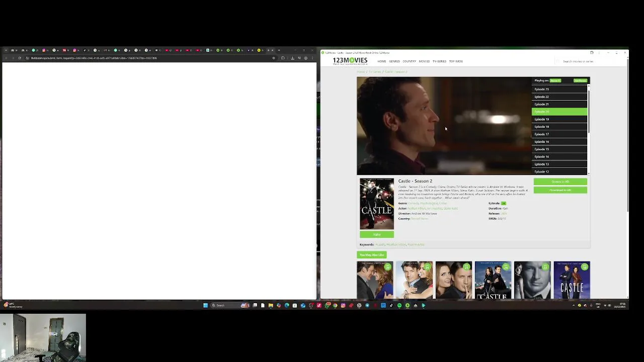Bookmark the page via the star icon in the left browser
This screenshot has height=362, width=644.
274,58
